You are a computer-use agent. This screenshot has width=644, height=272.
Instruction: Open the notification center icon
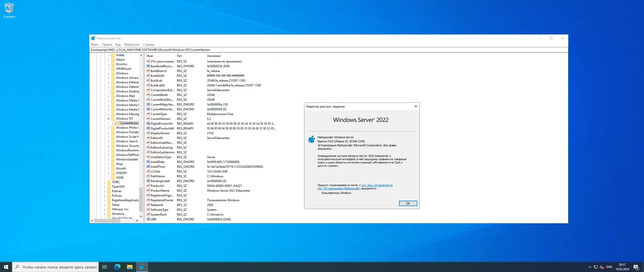(x=636, y=267)
